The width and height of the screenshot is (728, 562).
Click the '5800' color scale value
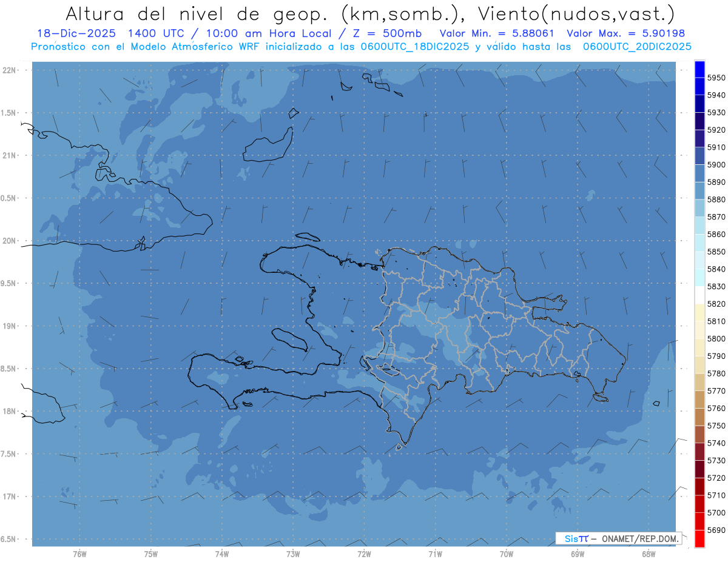point(716,338)
